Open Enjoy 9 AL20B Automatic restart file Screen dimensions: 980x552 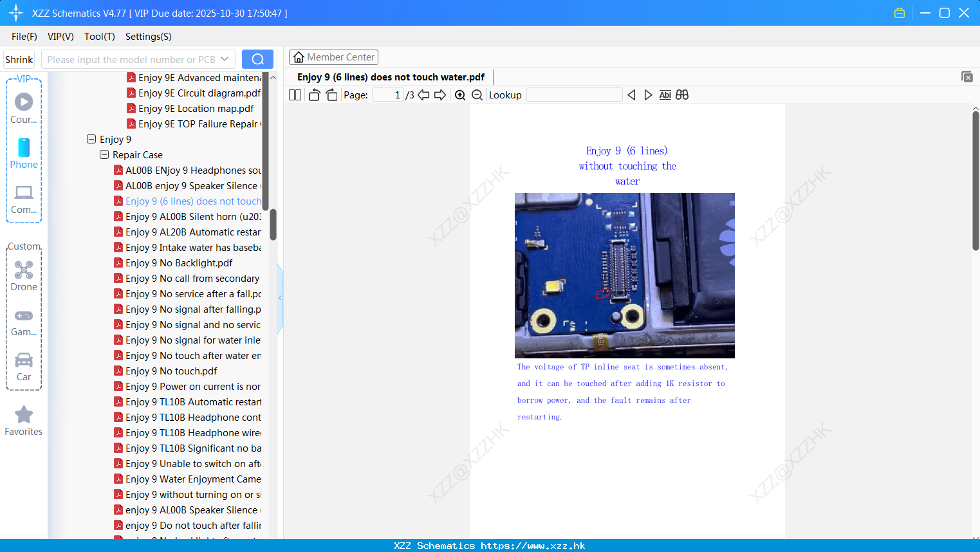[187, 232]
